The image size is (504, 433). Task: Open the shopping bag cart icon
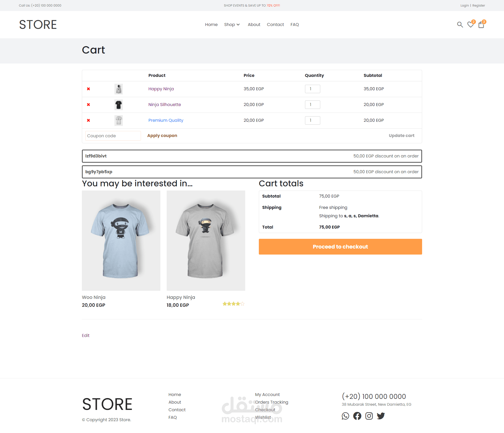[481, 25]
